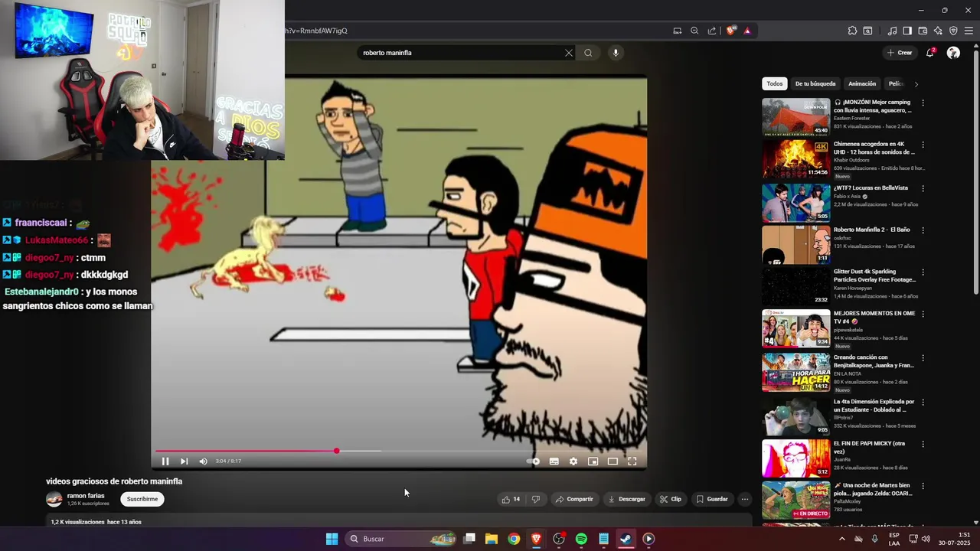Open the browser hamburger main menu
The image size is (980, 551).
[969, 31]
